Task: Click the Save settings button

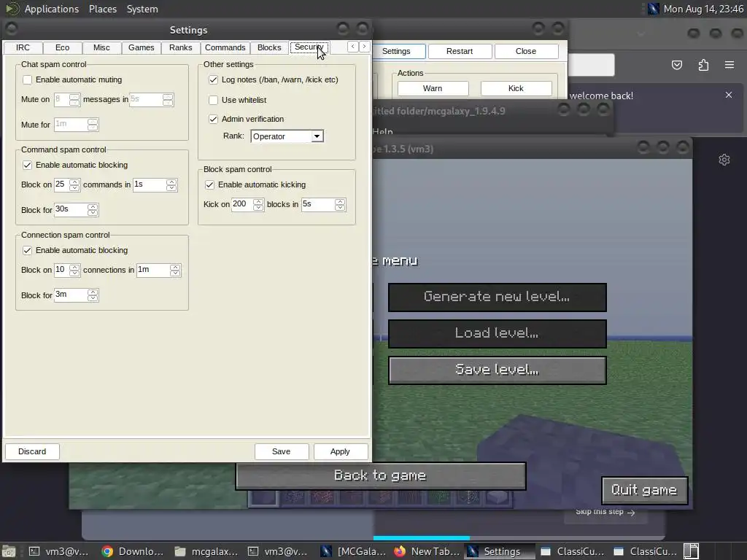Action: click(x=281, y=451)
